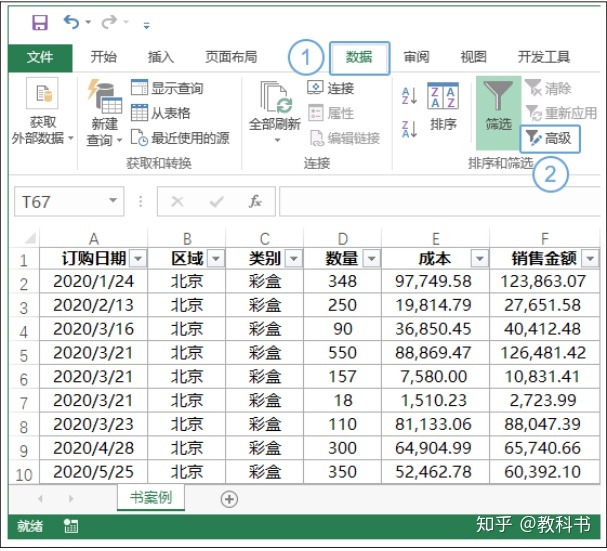Open the Name Box dropdown arrow
607x551 pixels.
coord(113,201)
